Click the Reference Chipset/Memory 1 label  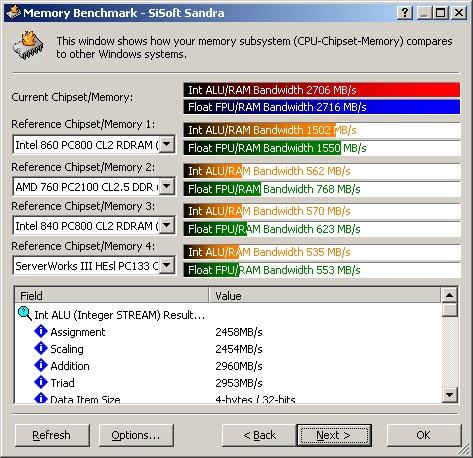[x=83, y=124]
